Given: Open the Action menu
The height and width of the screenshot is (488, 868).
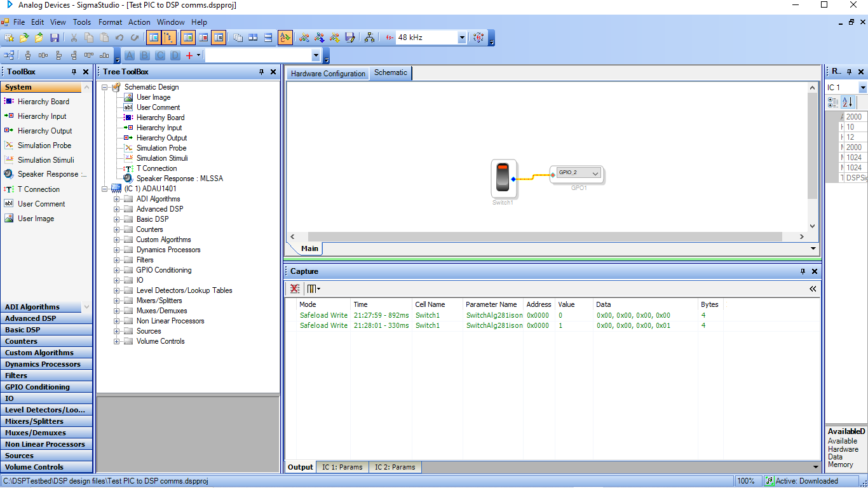Looking at the screenshot, I should click(139, 22).
